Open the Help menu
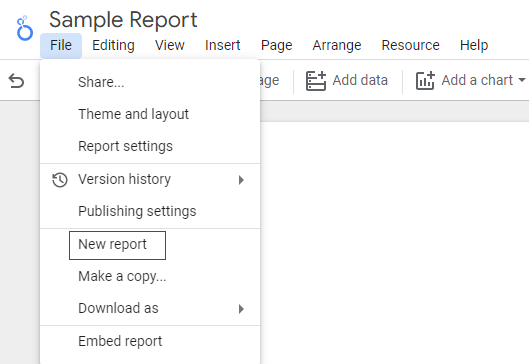529x364 pixels. tap(474, 46)
